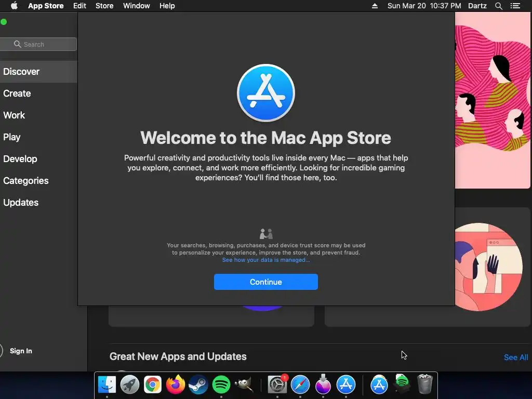Viewport: 532px width, 399px height.
Task: Launch Launchpad rocket icon in the dock
Action: click(x=129, y=384)
